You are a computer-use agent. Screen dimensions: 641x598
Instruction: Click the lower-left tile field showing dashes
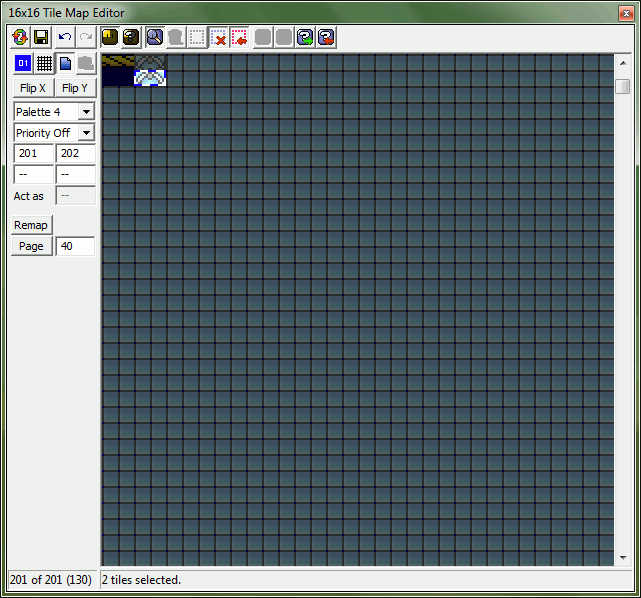(x=34, y=175)
